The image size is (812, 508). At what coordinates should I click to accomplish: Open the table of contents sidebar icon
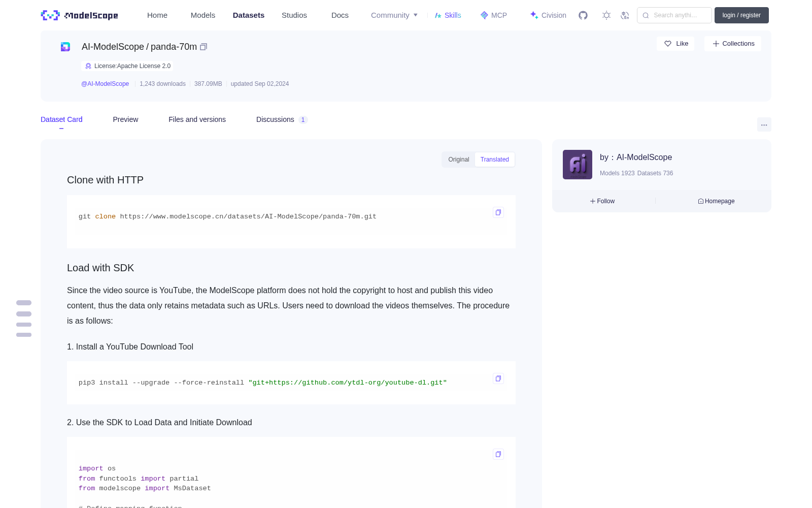[x=24, y=319]
